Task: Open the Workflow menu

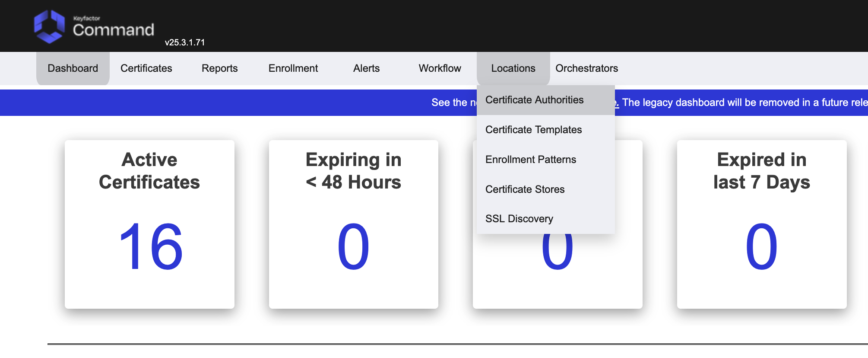Action: pos(440,68)
